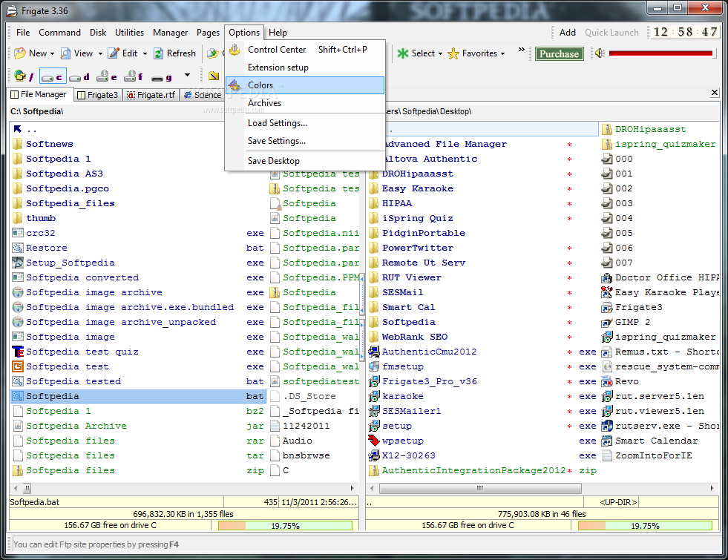The height and width of the screenshot is (560, 728).
Task: Open the Utilities menu
Action: point(129,33)
